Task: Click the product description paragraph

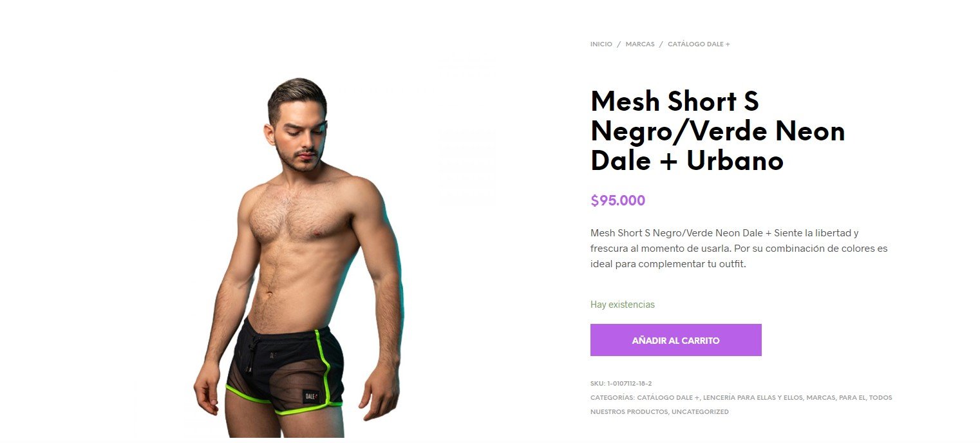Action: tap(739, 248)
